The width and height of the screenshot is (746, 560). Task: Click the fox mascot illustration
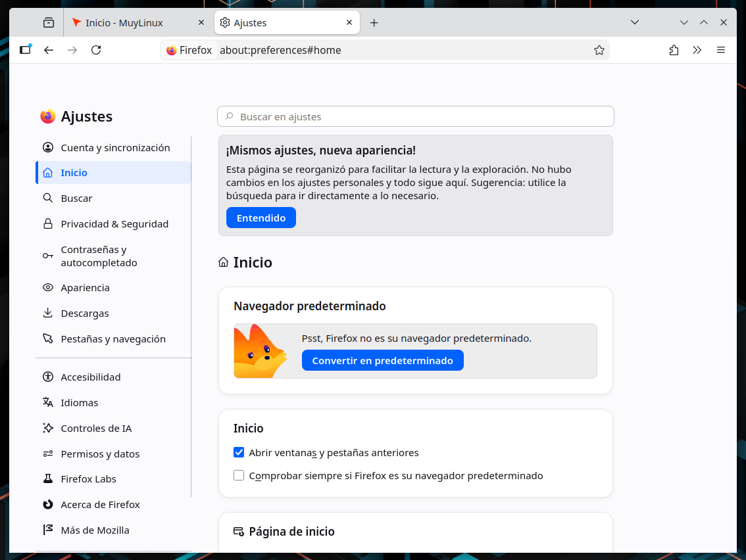261,351
